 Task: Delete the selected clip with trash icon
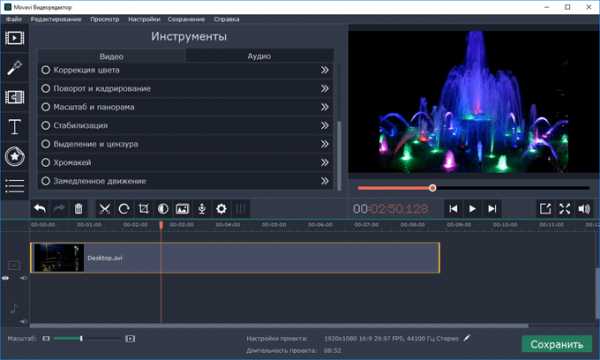(78, 209)
